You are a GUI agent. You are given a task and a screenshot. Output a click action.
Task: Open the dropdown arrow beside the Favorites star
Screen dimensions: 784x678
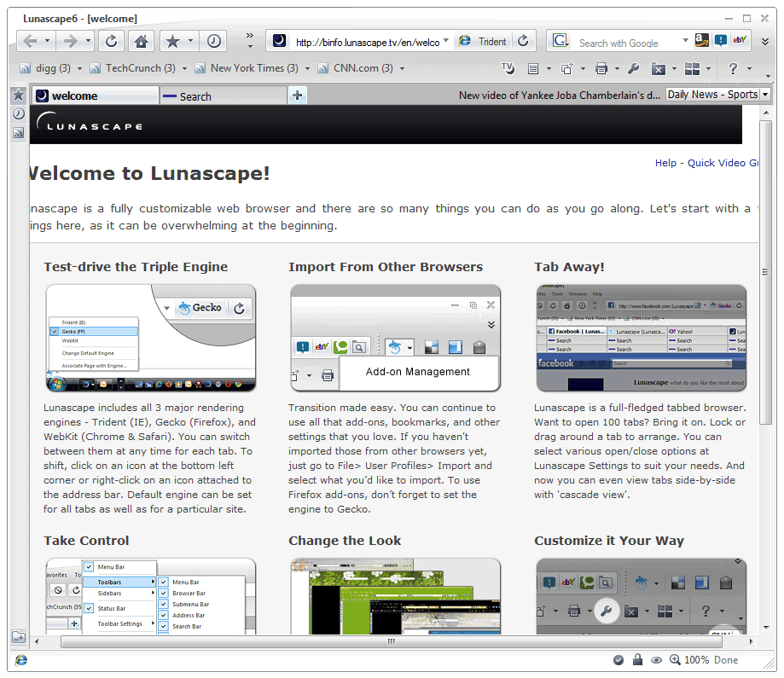pos(190,40)
